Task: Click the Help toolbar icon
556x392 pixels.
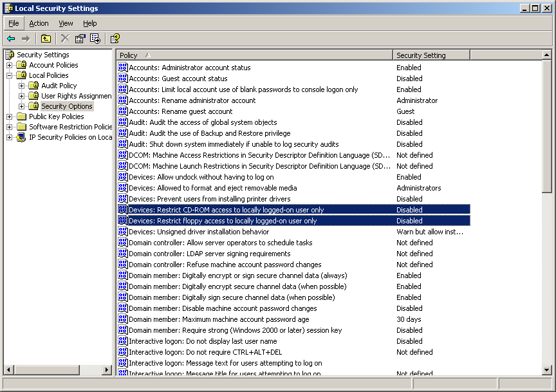Action: click(x=115, y=39)
